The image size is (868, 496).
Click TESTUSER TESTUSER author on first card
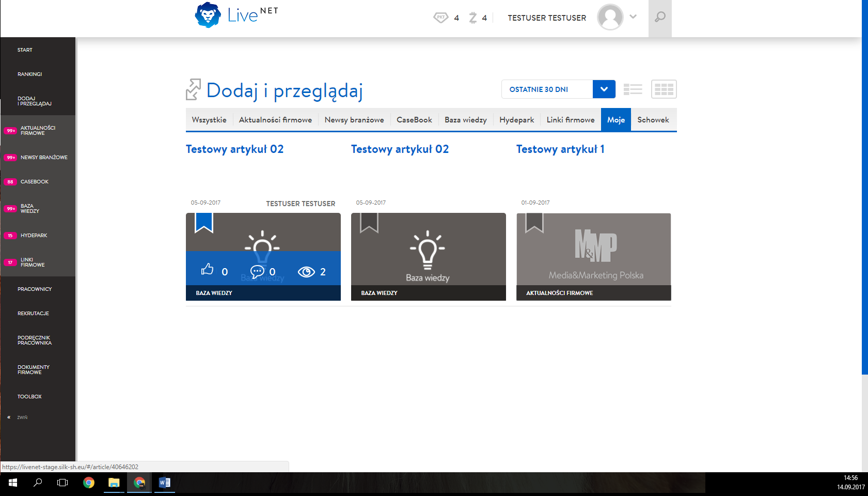(301, 204)
